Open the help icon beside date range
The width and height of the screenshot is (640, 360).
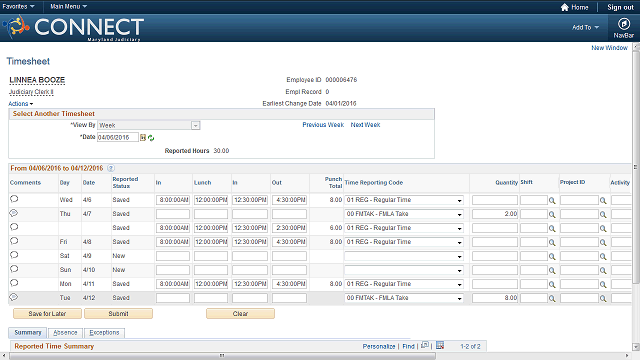(111, 168)
